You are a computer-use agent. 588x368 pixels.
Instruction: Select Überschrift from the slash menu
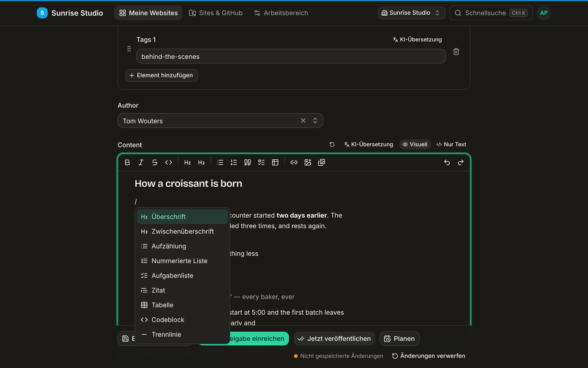tap(182, 217)
